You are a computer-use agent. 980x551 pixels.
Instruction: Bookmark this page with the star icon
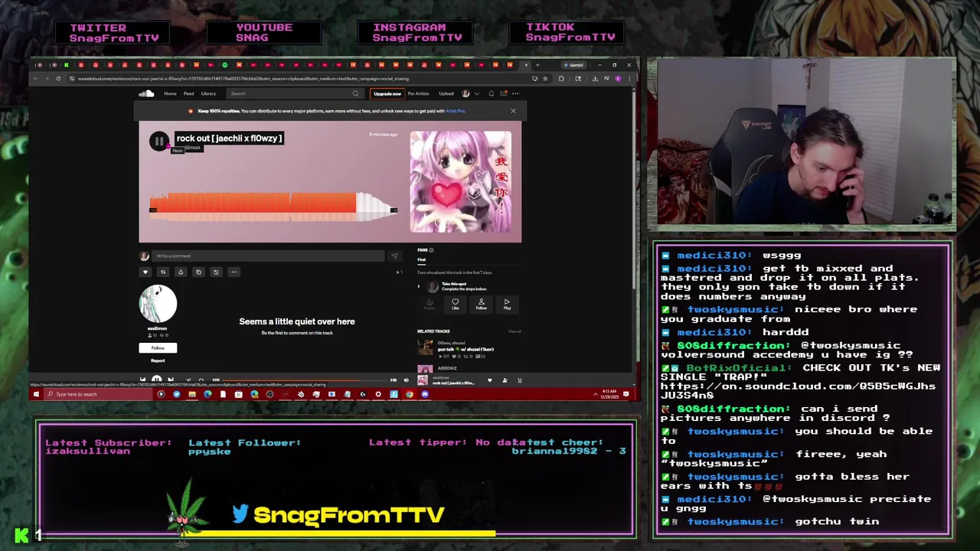(x=545, y=78)
